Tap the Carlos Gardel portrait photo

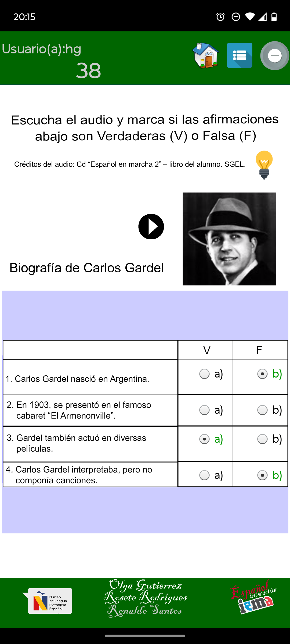229,239
